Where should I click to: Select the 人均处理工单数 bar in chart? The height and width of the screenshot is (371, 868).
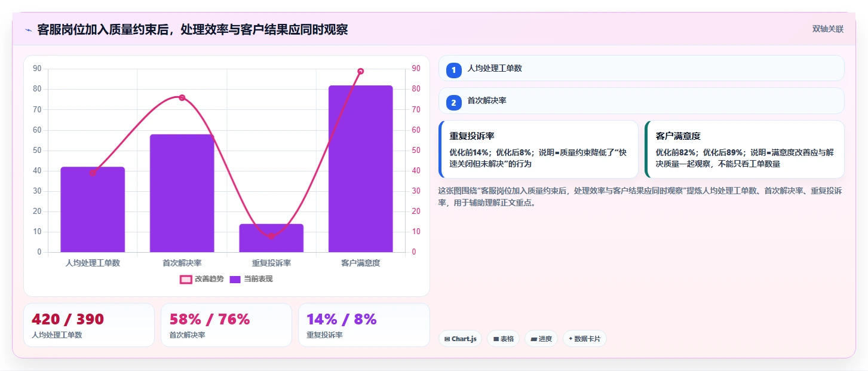pos(93,209)
